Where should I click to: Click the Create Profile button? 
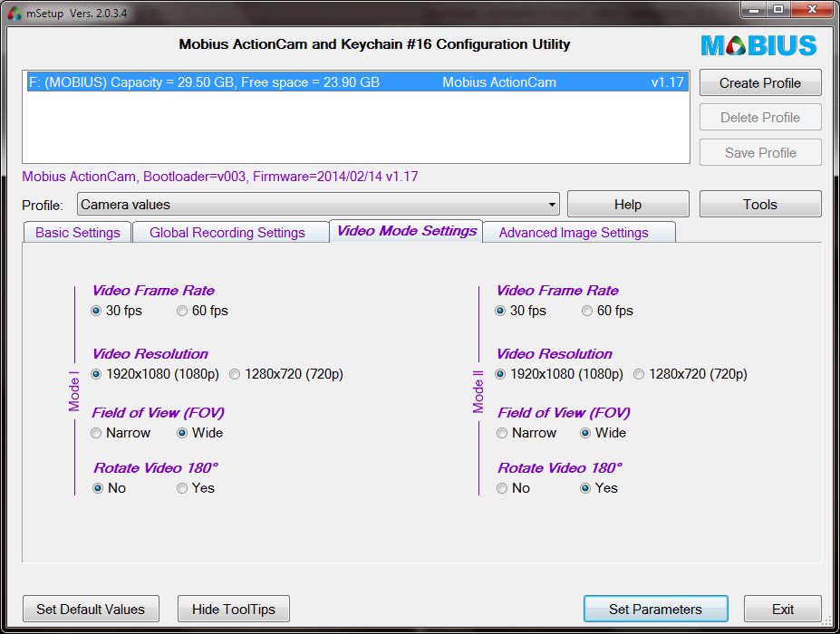760,82
